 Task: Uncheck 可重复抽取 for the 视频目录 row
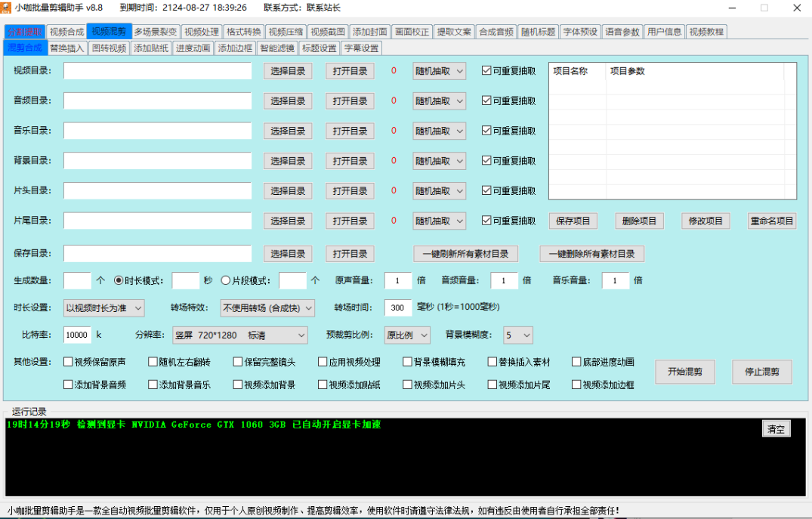click(486, 71)
